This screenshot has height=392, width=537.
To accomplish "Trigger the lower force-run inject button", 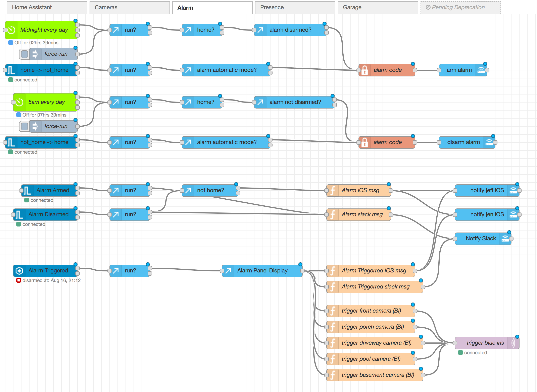I will tap(24, 126).
